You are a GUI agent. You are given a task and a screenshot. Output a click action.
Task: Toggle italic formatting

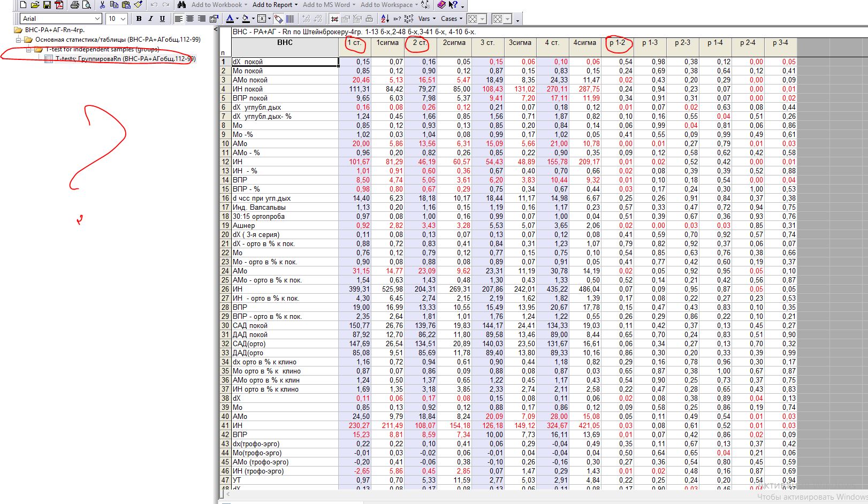pos(150,19)
